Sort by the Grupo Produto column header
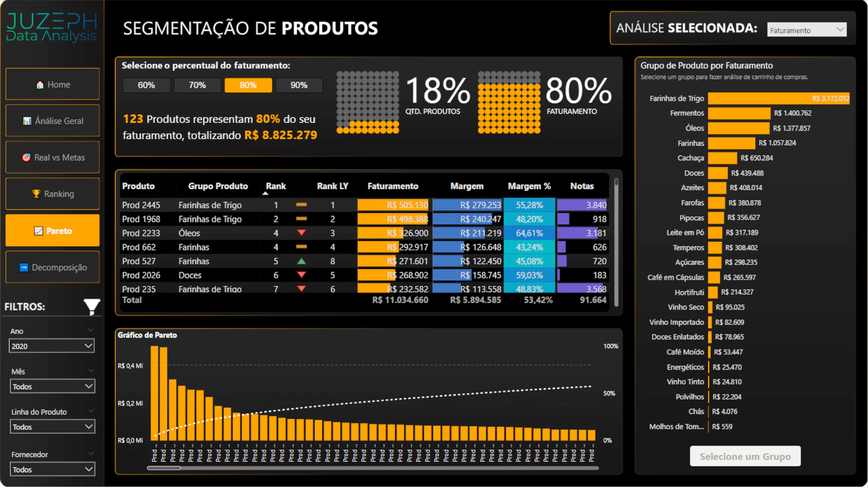This screenshot has height=488, width=868. (x=218, y=186)
